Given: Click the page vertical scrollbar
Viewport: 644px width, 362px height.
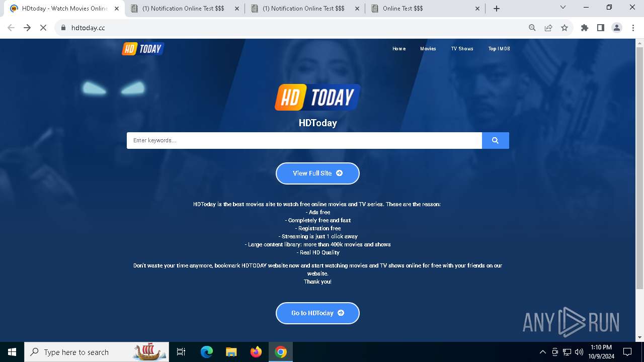Looking at the screenshot, I should [639, 168].
